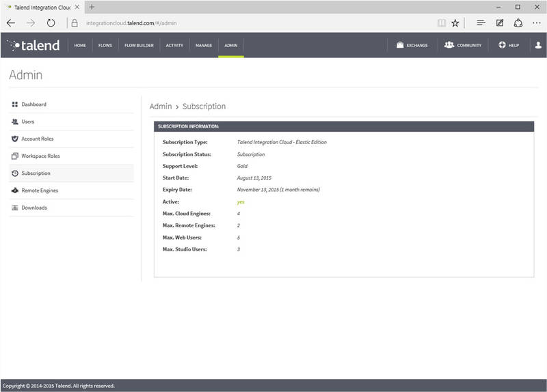Image resolution: width=547 pixels, height=392 pixels.
Task: Click the green 'yes' active value
Action: 241,202
